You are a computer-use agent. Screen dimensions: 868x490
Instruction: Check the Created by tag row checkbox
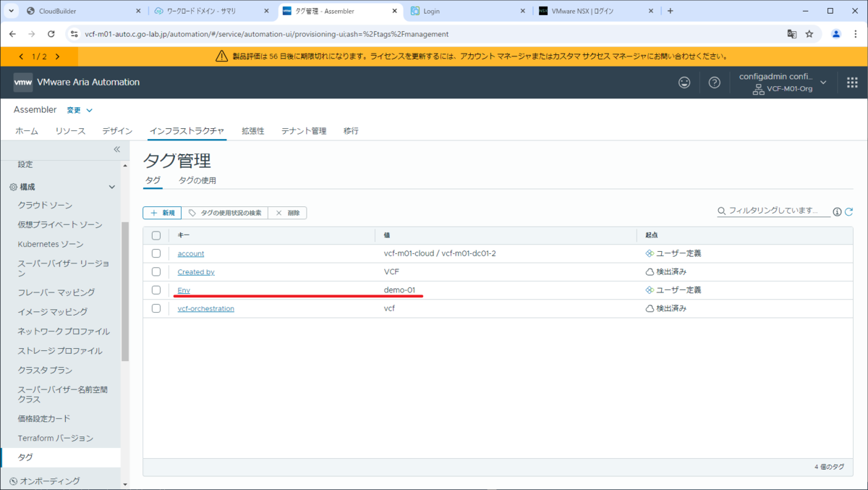(156, 271)
